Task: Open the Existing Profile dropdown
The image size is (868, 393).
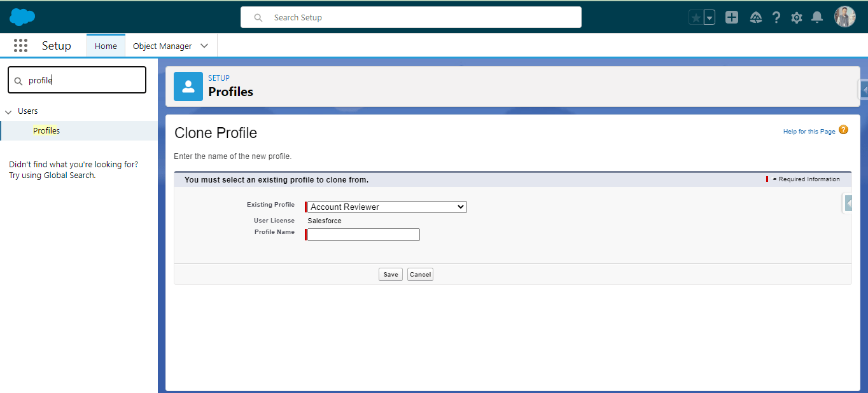Action: (x=387, y=207)
